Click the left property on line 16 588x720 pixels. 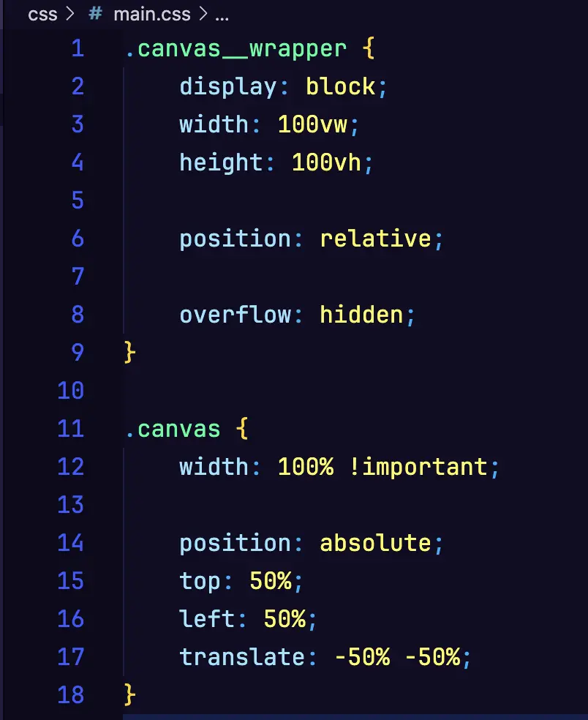[207, 619]
